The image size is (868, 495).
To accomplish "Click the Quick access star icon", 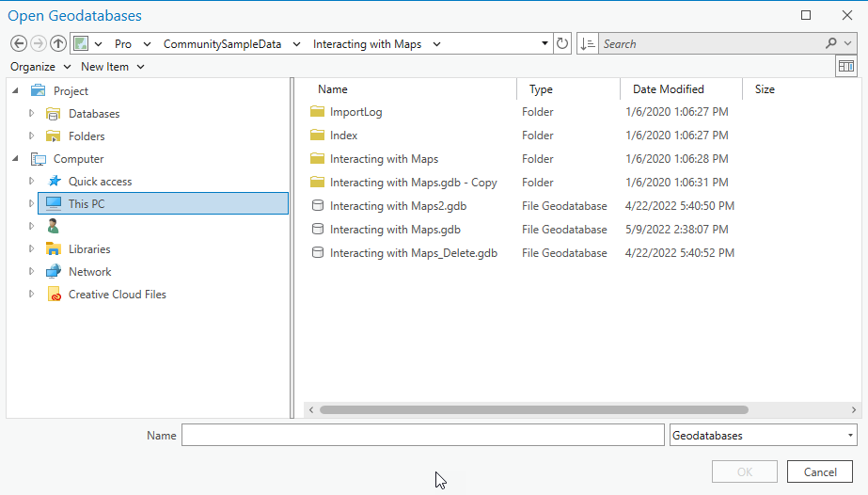I will click(54, 181).
